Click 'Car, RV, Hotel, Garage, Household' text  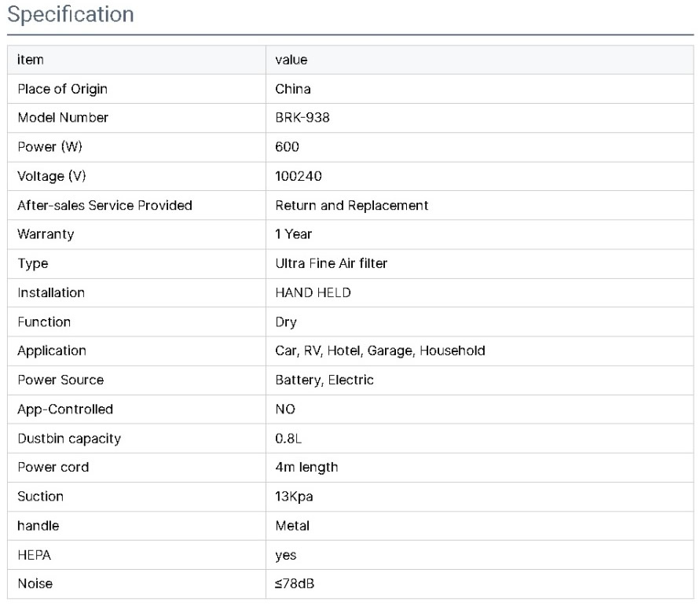379,351
